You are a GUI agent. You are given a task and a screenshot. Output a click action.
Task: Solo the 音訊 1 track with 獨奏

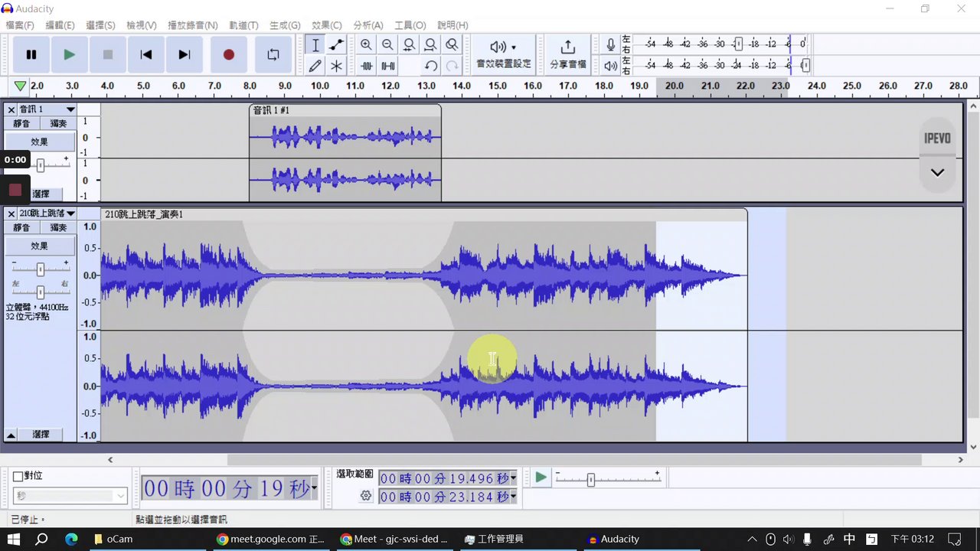tap(58, 124)
